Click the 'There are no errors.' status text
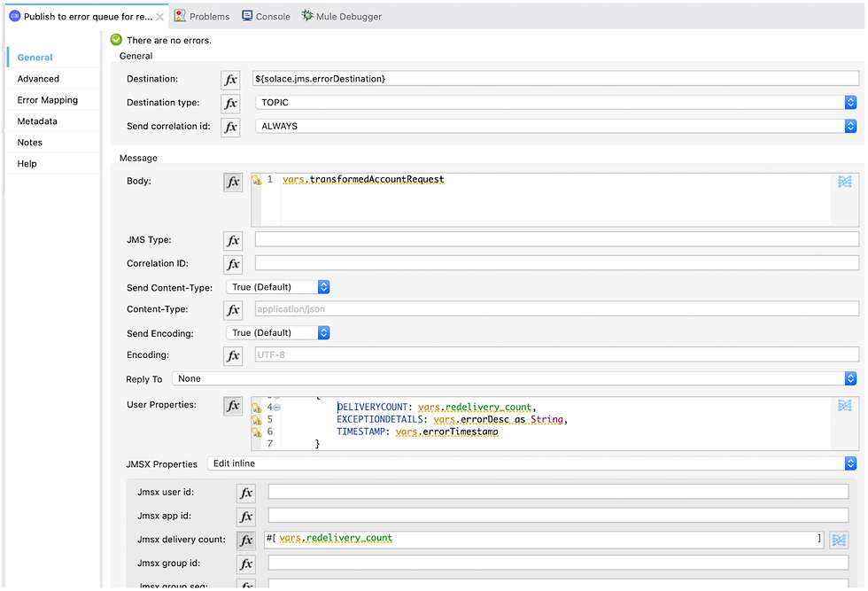868x591 pixels. click(169, 41)
